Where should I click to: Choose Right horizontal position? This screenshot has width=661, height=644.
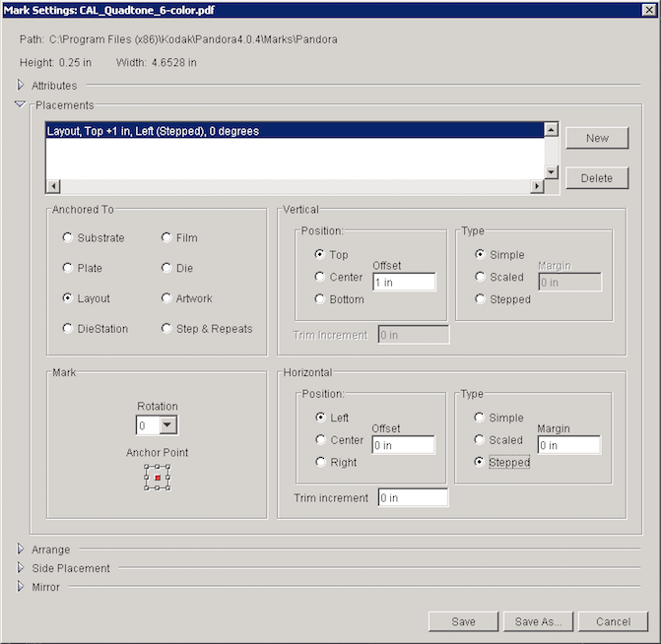319,462
